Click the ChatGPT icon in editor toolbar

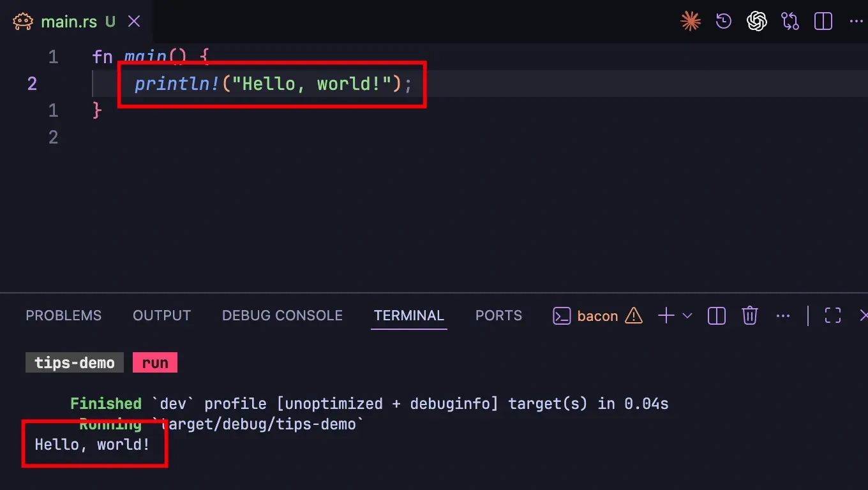(x=757, y=21)
